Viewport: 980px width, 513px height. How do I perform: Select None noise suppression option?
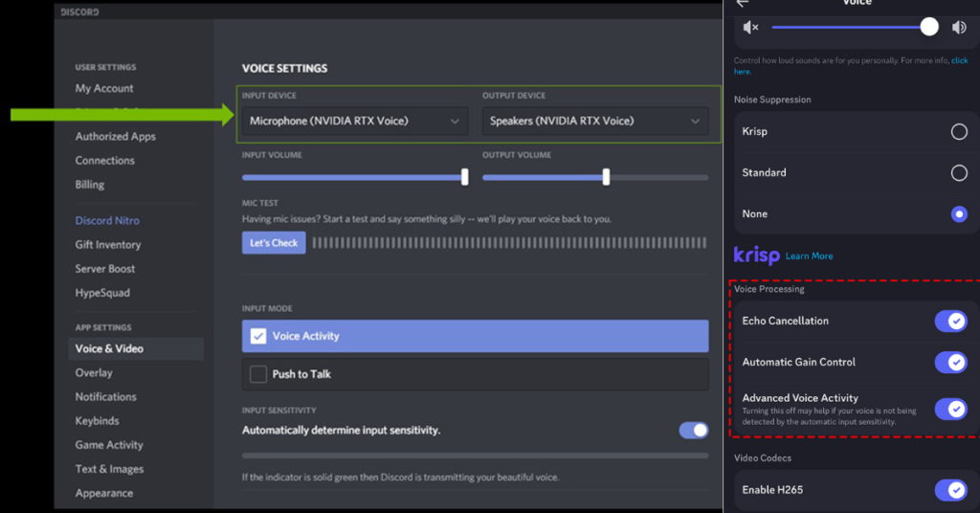(958, 214)
